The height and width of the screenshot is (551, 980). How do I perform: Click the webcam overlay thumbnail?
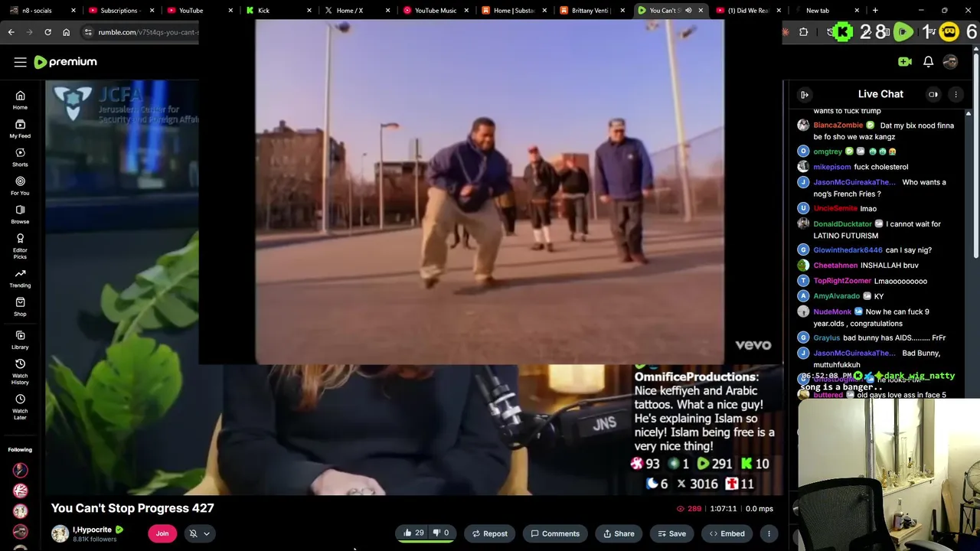click(888, 474)
